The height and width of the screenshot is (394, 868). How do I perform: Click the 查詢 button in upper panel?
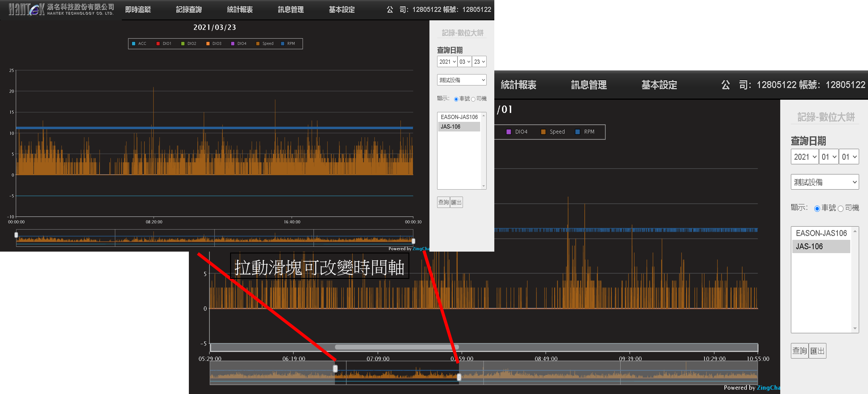click(443, 202)
